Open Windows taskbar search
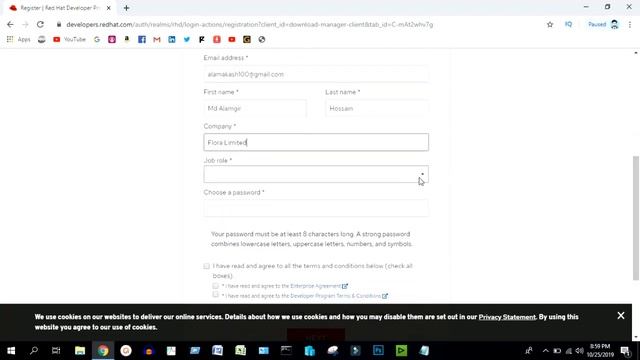 click(34, 351)
